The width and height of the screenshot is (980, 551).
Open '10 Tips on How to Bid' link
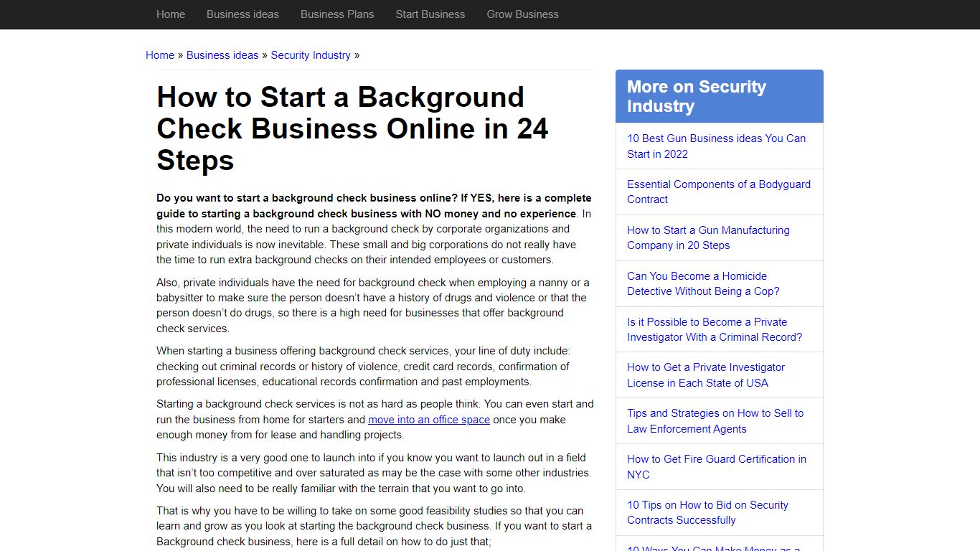coord(707,512)
